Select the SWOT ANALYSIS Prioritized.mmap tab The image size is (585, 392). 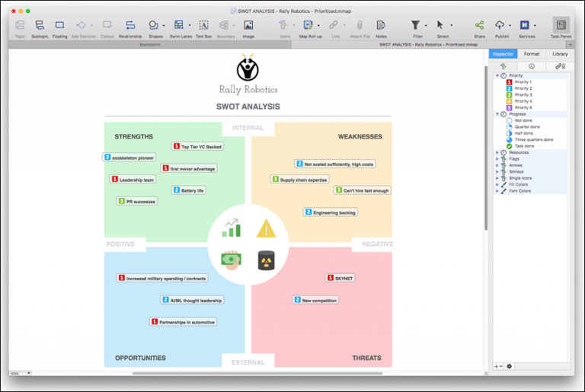click(x=428, y=45)
